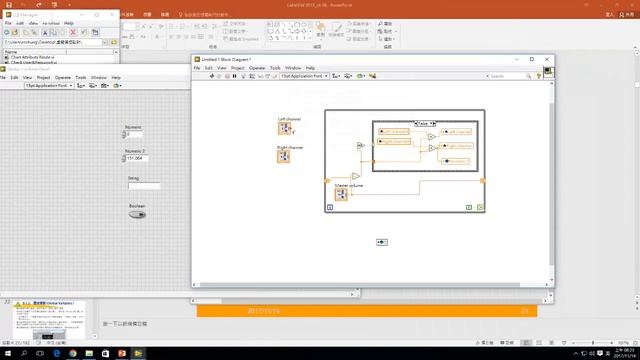
Task: Open Window menu in Block Diagram window
Action: [293, 68]
